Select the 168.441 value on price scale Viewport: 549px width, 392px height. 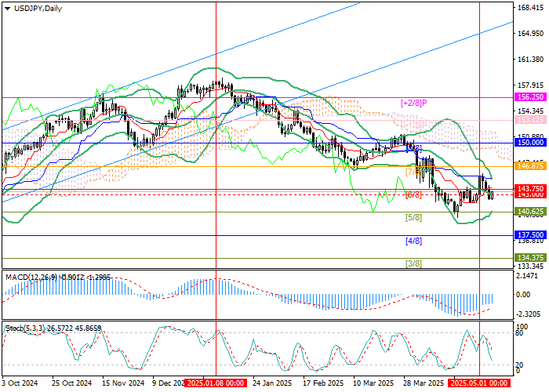point(531,8)
